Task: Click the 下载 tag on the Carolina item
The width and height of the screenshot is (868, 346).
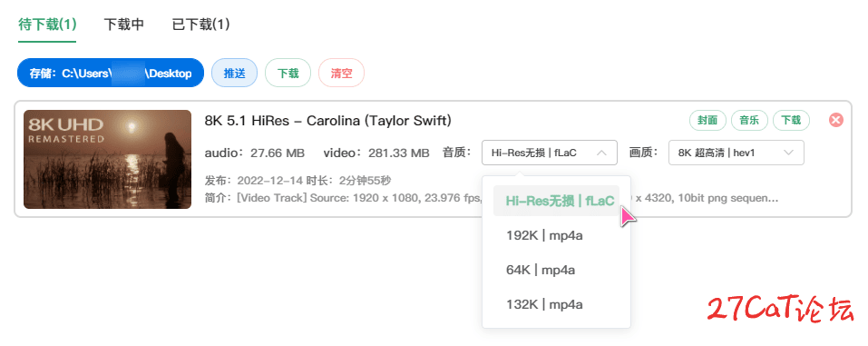Action: tap(791, 120)
